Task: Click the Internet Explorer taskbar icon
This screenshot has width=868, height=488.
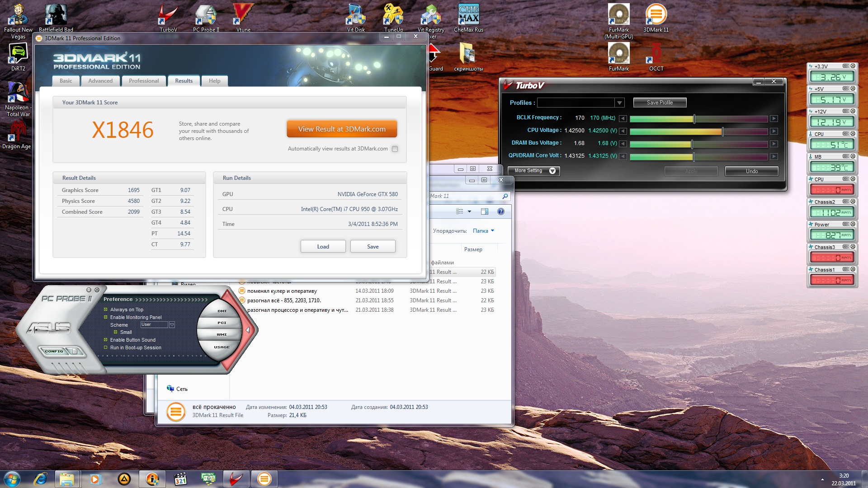Action: pyautogui.click(x=40, y=479)
